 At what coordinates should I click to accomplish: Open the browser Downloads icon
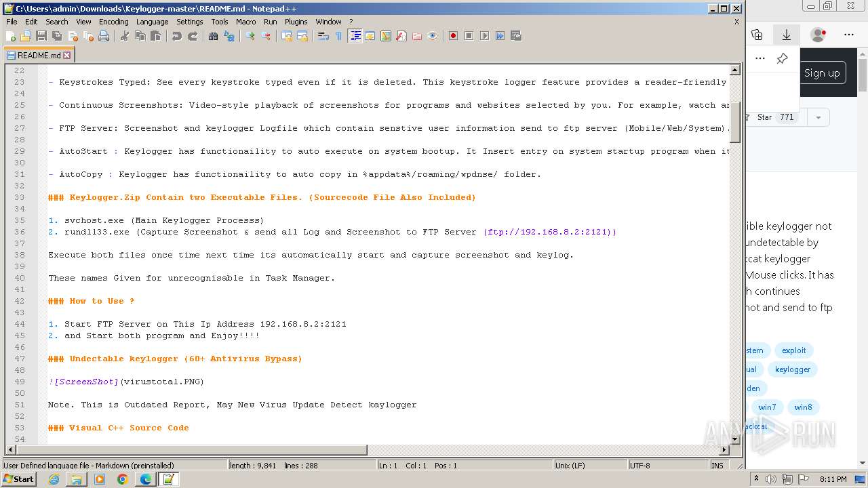(x=787, y=35)
